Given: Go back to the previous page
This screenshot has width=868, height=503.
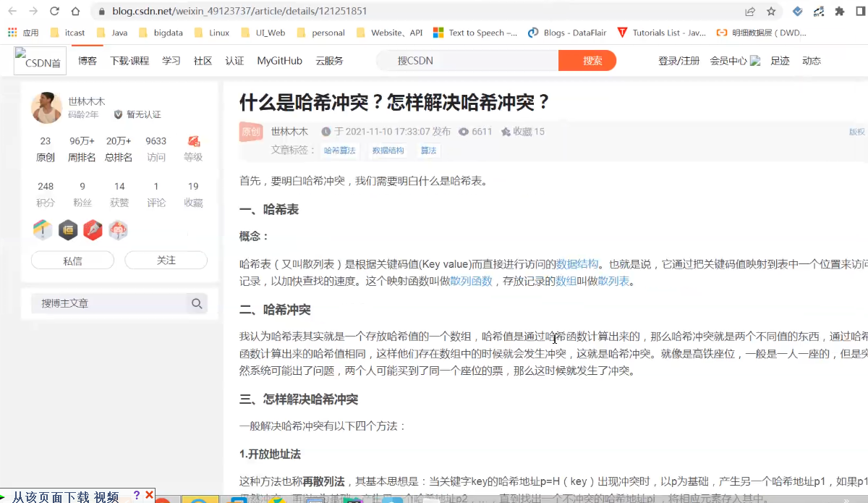Looking at the screenshot, I should coord(12,12).
